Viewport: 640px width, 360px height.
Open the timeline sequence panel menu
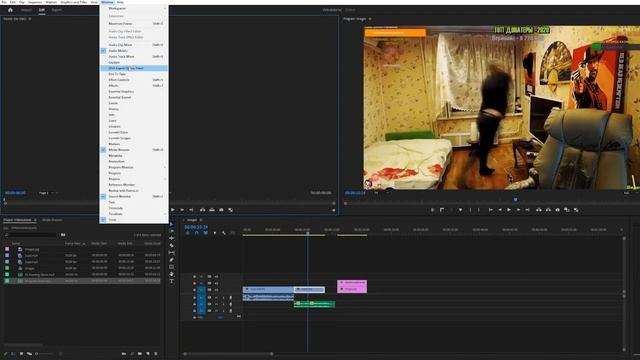[201, 220]
